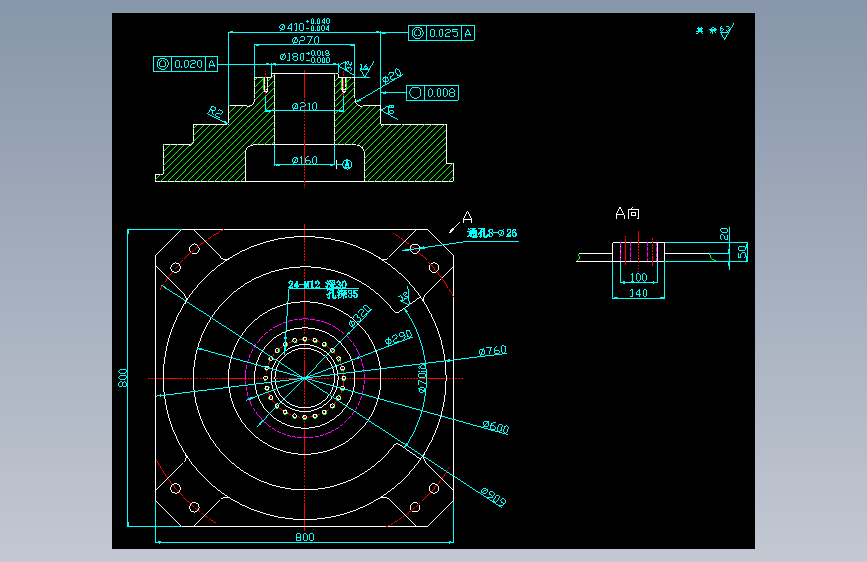Click the 100 dimension in A向 view

(x=639, y=277)
